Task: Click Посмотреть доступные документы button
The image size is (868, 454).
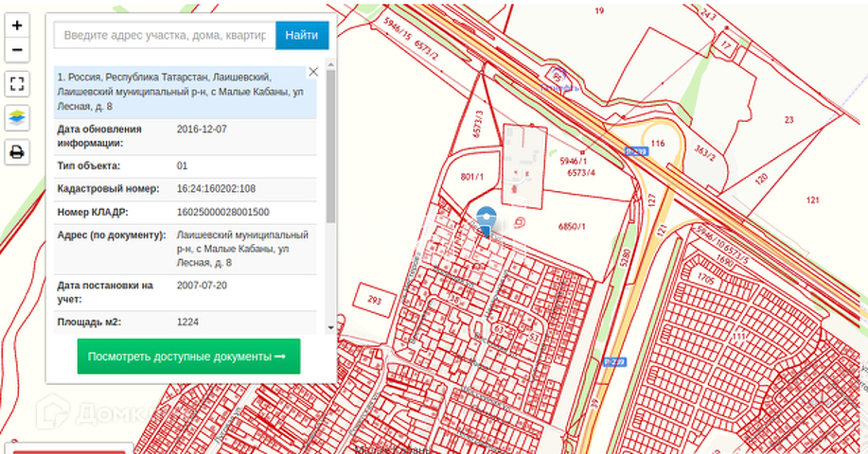Action: pos(188,357)
